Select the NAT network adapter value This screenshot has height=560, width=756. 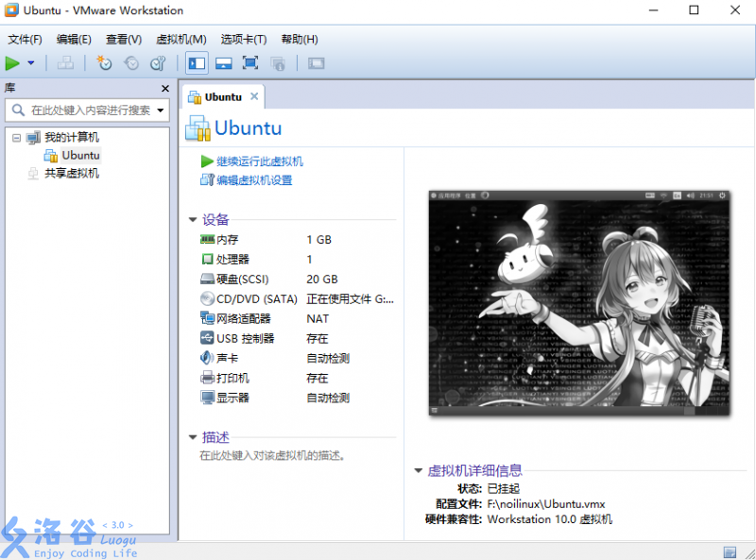tap(318, 318)
